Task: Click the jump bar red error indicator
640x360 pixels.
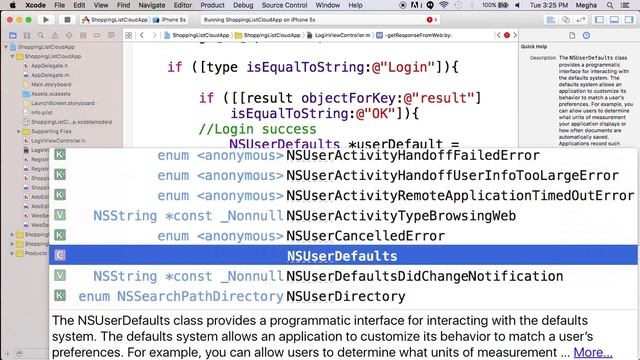Action: 507,36
